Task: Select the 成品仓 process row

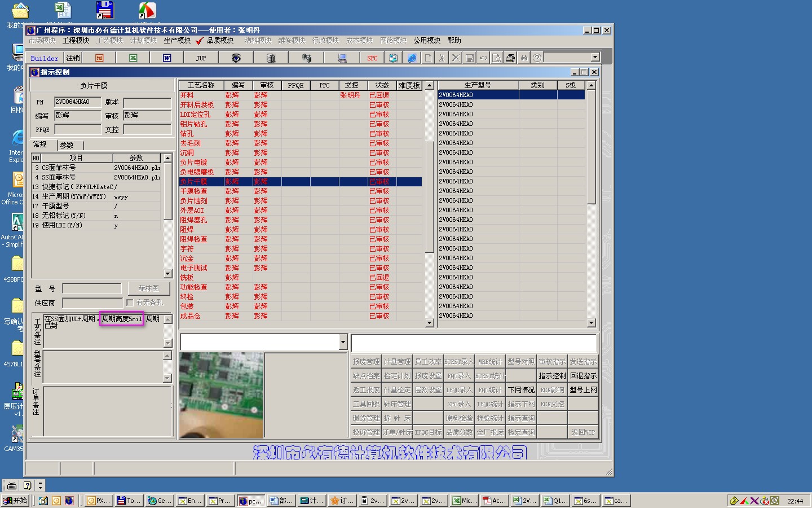Action: (301, 316)
